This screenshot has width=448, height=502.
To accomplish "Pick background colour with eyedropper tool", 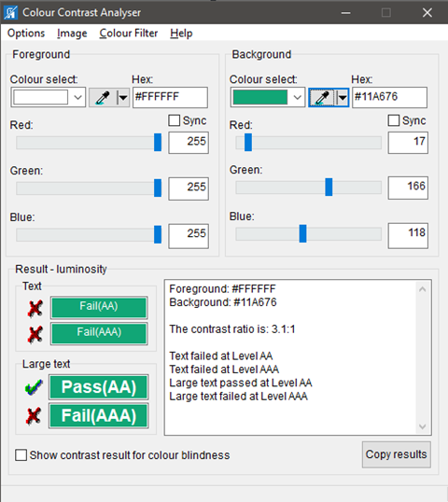I will pos(322,98).
